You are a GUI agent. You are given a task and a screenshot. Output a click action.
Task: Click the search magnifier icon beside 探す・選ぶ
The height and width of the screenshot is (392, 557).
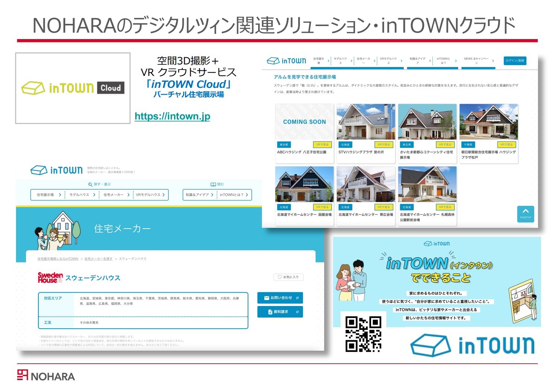tap(90, 184)
